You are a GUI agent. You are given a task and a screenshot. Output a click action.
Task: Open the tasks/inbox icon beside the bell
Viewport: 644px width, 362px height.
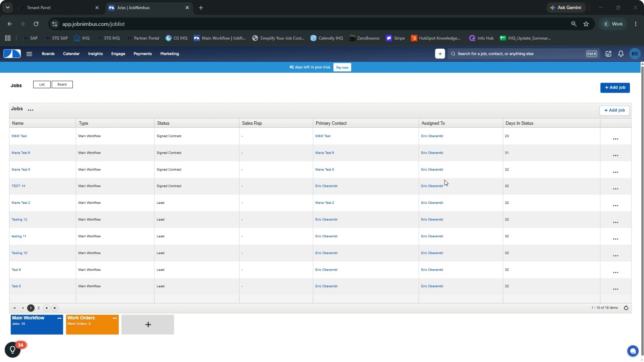[609, 54]
